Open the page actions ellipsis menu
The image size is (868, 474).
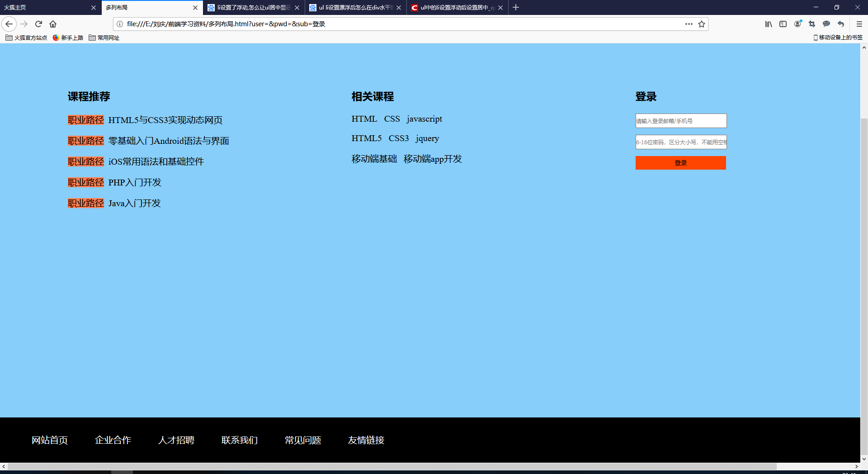click(x=689, y=24)
